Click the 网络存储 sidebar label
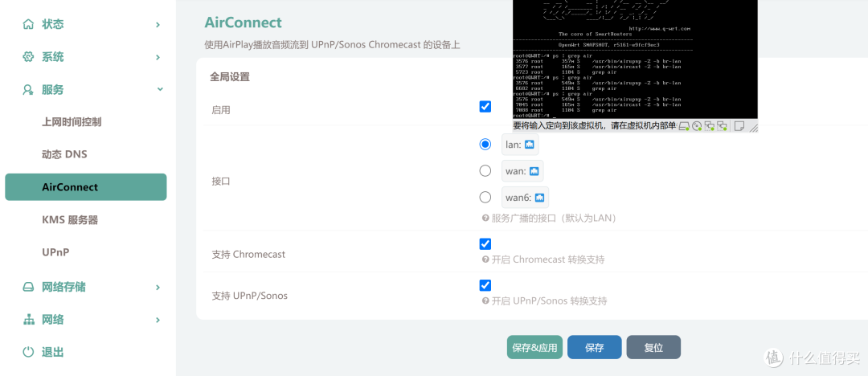 (63, 288)
